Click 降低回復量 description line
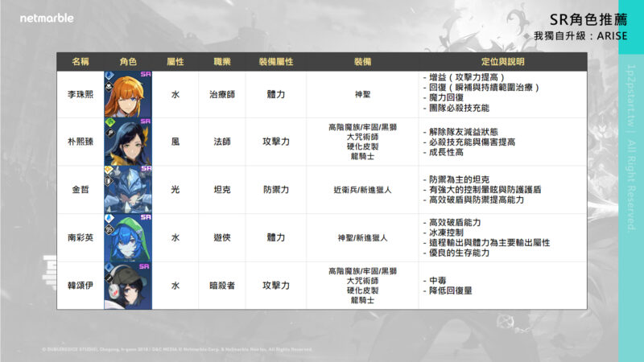 coord(448,291)
